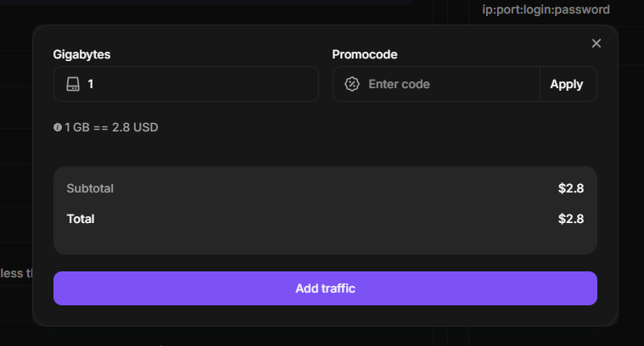Click the Subtotal amount $2.8
The image size is (644, 346).
pos(571,188)
